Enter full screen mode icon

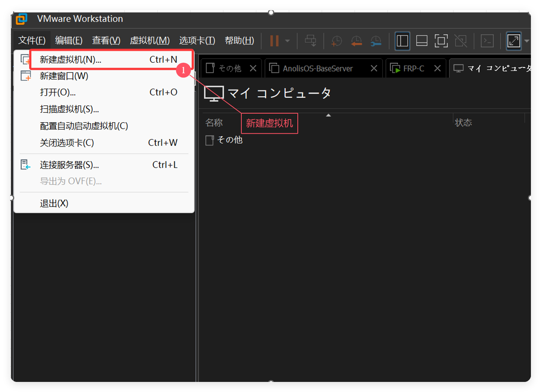pos(441,41)
